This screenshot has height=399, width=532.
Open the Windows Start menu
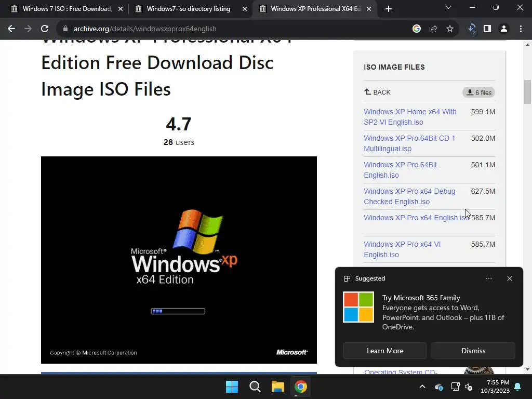point(232,387)
